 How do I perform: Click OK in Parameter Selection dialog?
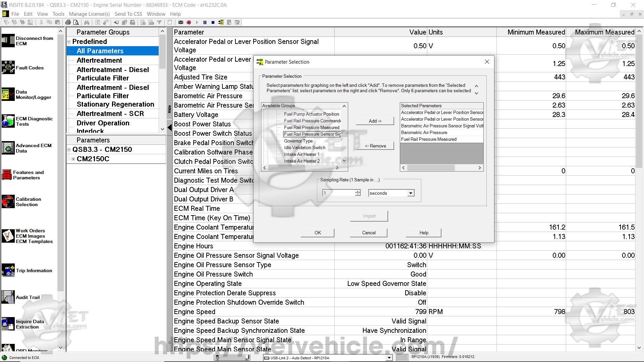[317, 233]
